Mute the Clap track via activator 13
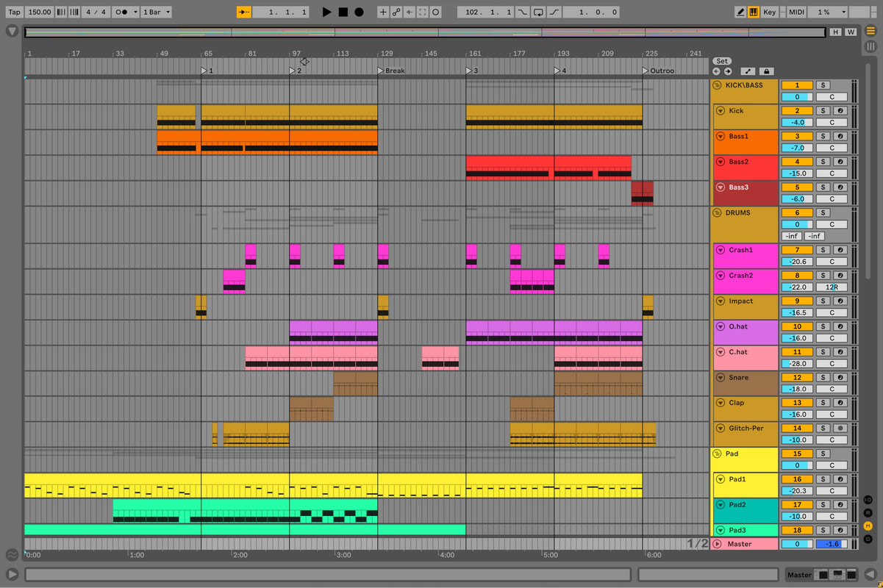The image size is (883, 588). point(797,403)
